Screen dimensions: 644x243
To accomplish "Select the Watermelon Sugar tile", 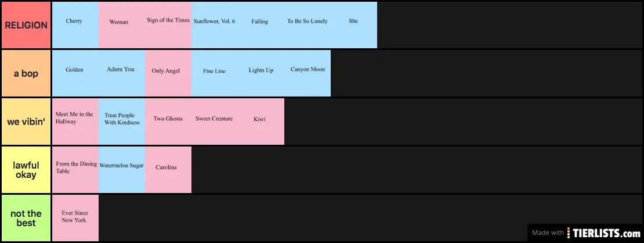I will tap(122, 170).
